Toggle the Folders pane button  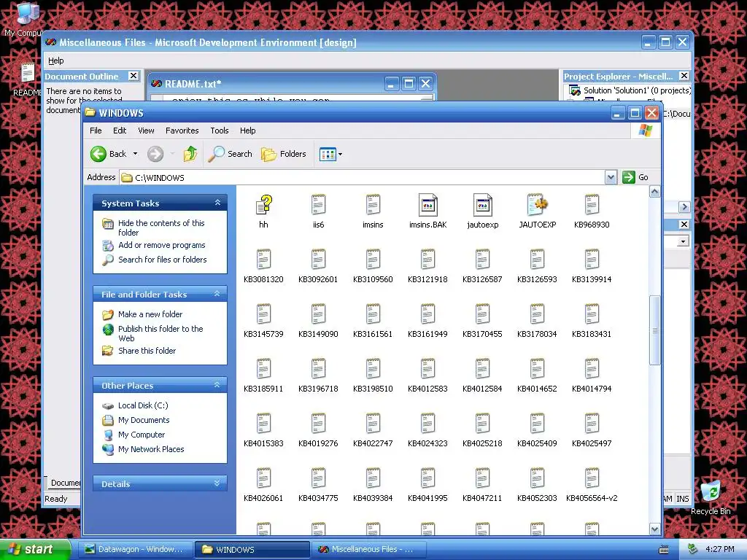(284, 154)
